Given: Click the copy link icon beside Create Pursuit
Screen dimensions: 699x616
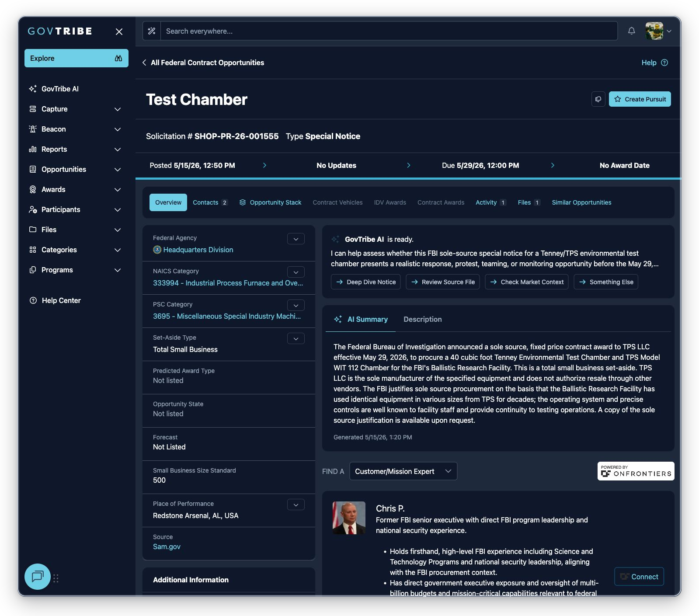Looking at the screenshot, I should click(x=598, y=99).
